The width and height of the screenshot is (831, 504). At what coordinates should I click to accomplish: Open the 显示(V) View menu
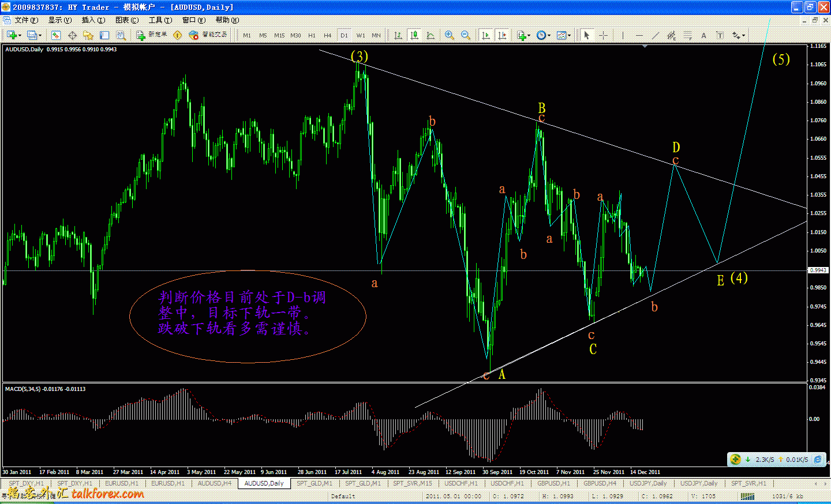click(60, 20)
